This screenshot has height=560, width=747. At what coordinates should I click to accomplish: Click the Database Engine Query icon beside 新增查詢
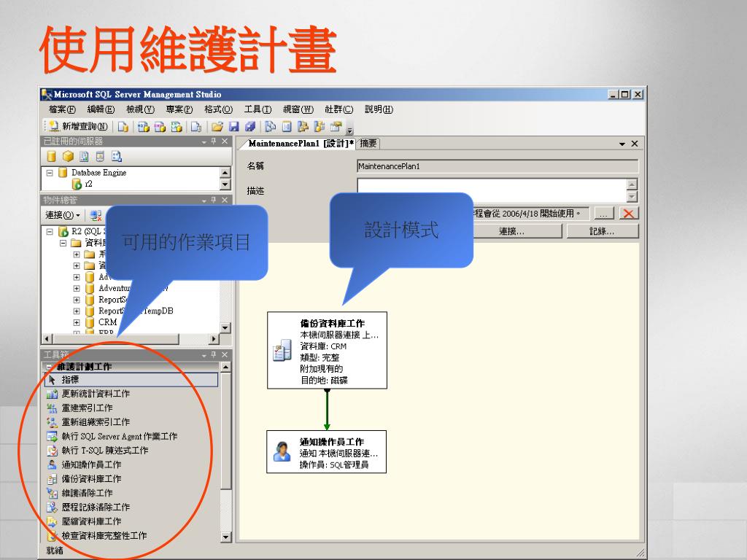coord(123,127)
